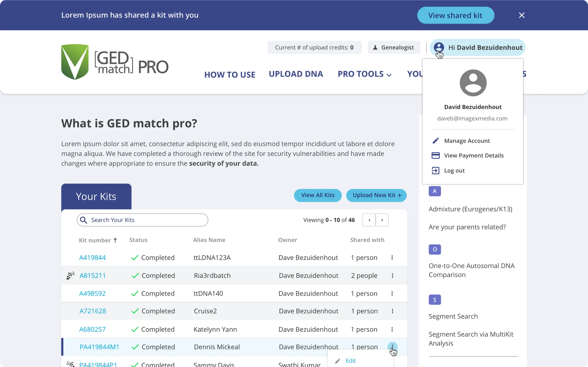This screenshot has width=588, height=367.
Task: Click the large profile avatar in dropdown
Action: tap(473, 83)
